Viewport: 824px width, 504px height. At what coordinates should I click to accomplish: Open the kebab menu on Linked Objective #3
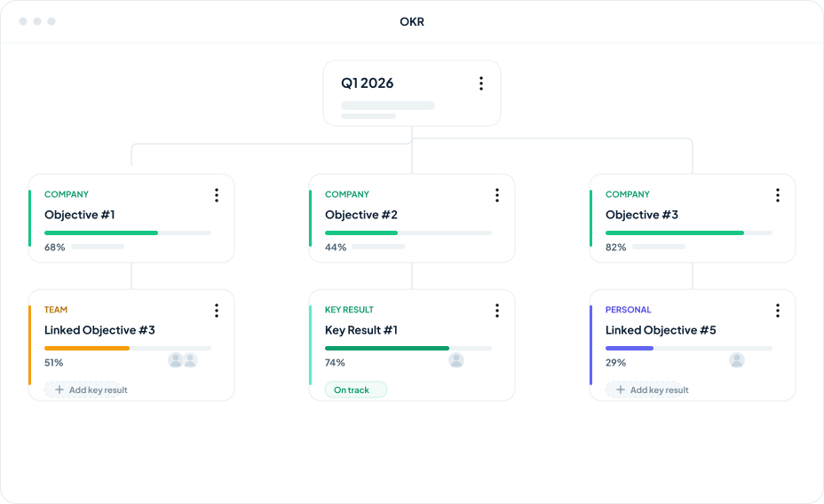point(217,311)
